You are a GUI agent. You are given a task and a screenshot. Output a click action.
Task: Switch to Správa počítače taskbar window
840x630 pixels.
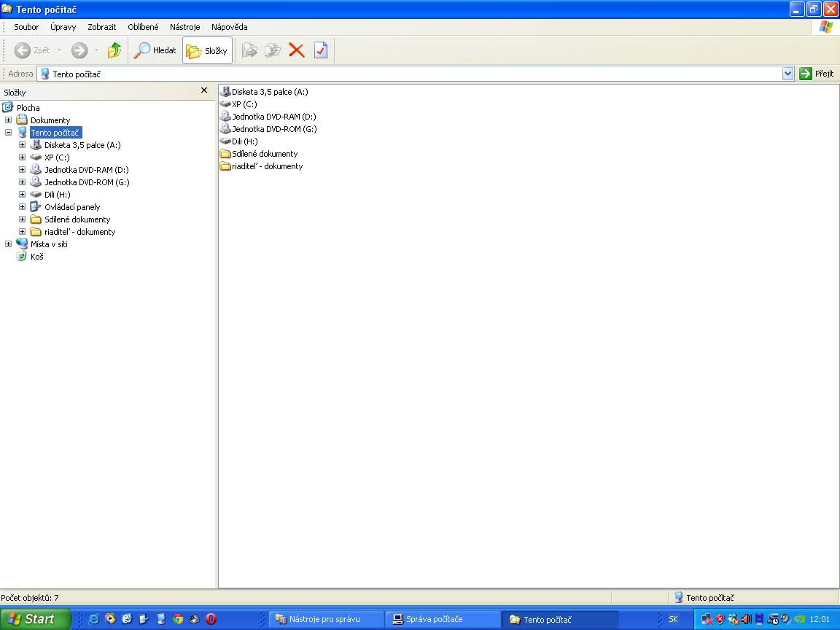(443, 619)
